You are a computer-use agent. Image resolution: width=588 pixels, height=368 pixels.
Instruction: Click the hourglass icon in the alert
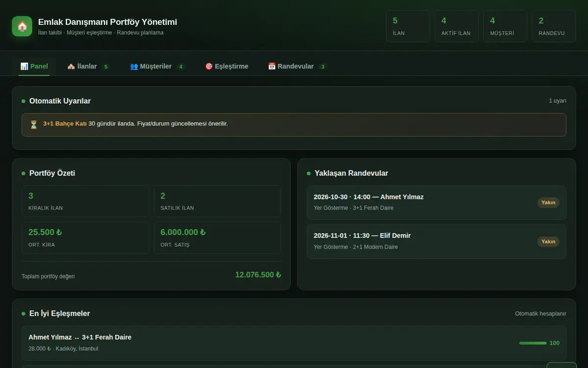34,125
